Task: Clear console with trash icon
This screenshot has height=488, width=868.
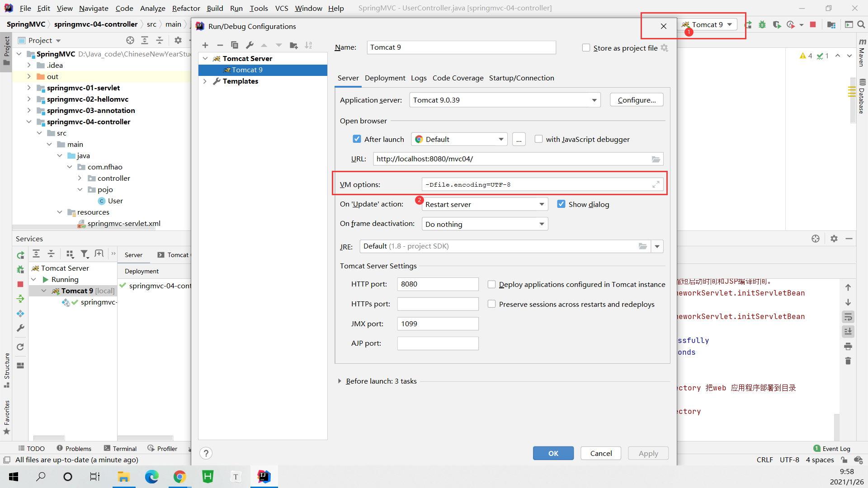Action: point(848,361)
